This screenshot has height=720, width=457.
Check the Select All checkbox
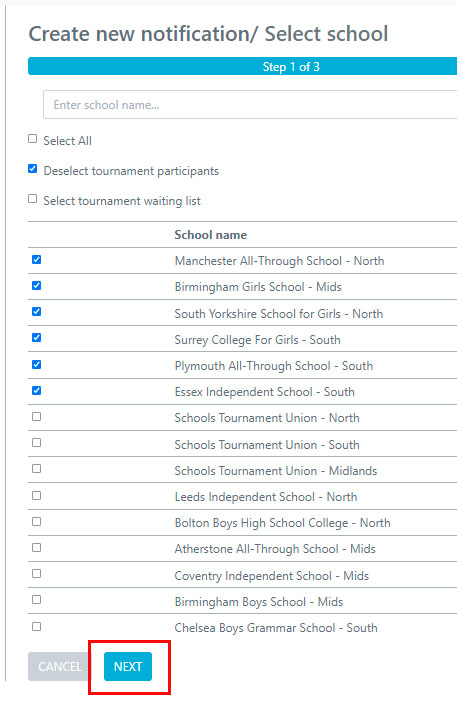pos(33,139)
